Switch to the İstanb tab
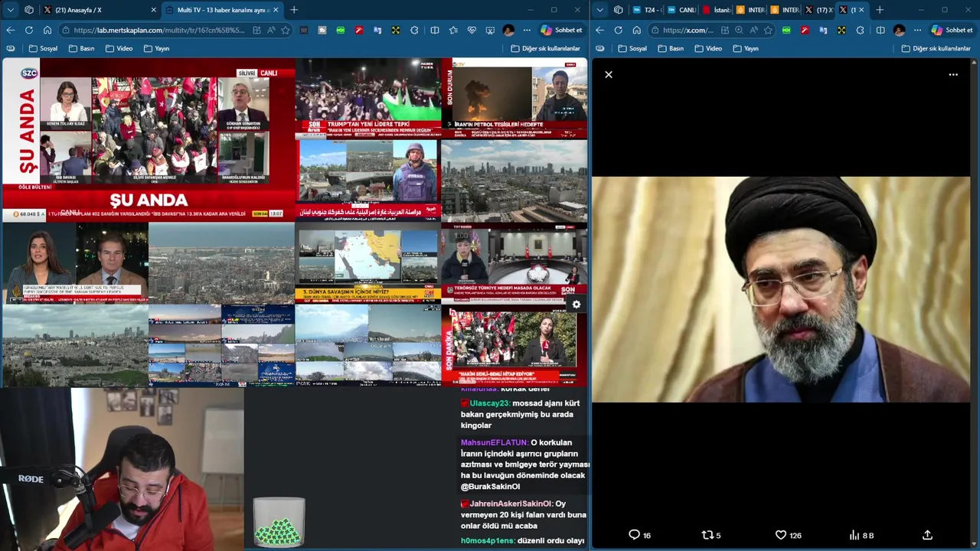This screenshot has width=980, height=551. tap(716, 10)
